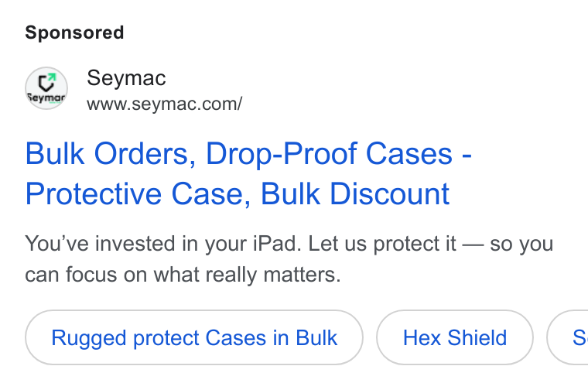The width and height of the screenshot is (588, 390).
Task: Click the word Shield in the Hex Shield chip
Action: [477, 337]
